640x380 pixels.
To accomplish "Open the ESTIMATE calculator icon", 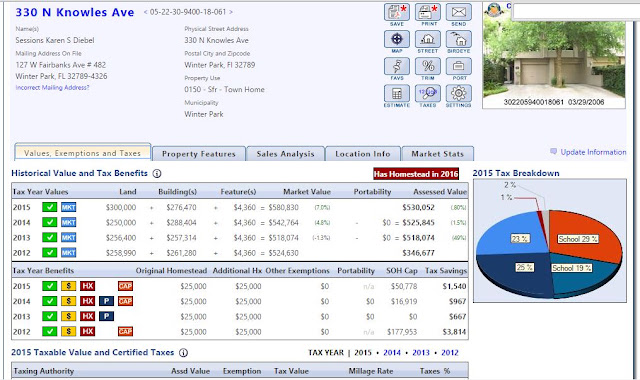I will tap(397, 93).
